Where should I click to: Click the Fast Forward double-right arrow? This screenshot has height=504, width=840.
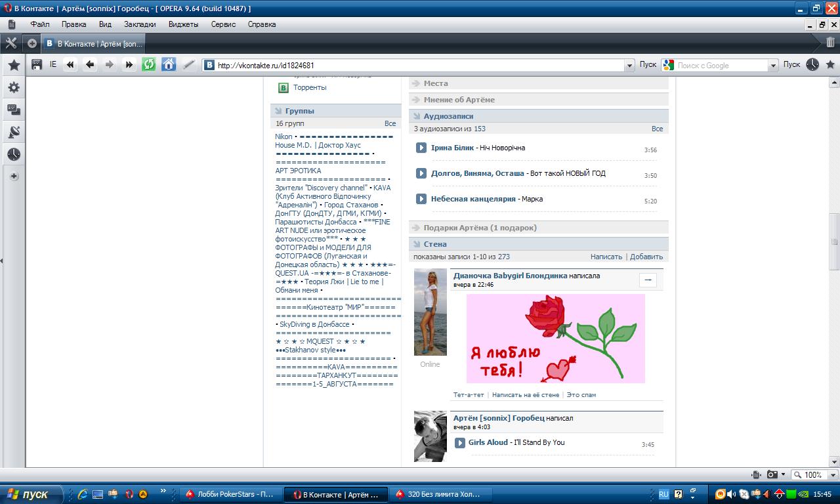click(129, 64)
